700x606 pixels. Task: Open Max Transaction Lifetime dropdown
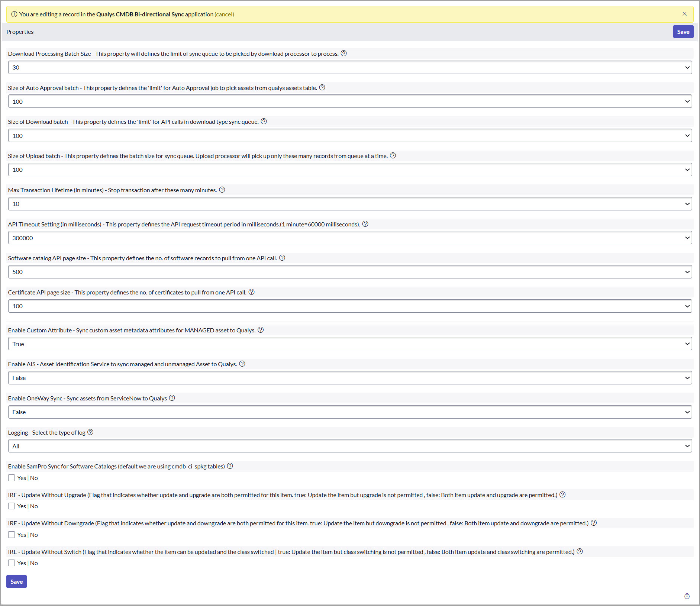coord(350,204)
